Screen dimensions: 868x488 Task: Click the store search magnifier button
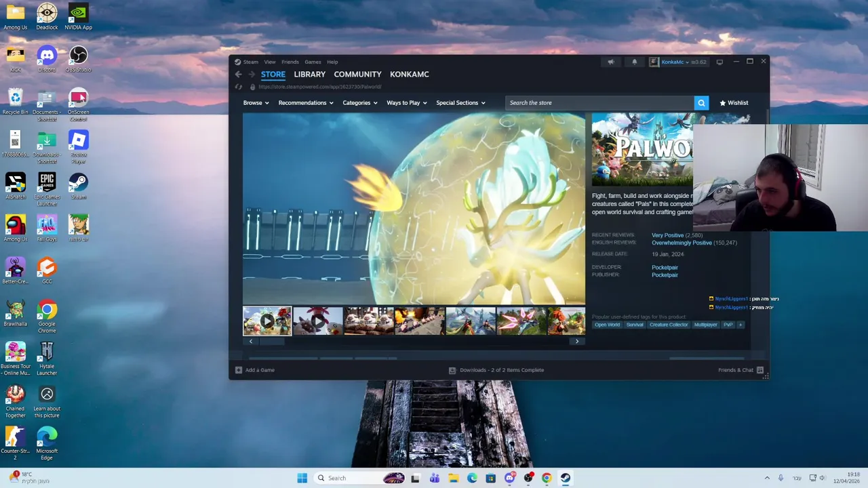(x=701, y=103)
